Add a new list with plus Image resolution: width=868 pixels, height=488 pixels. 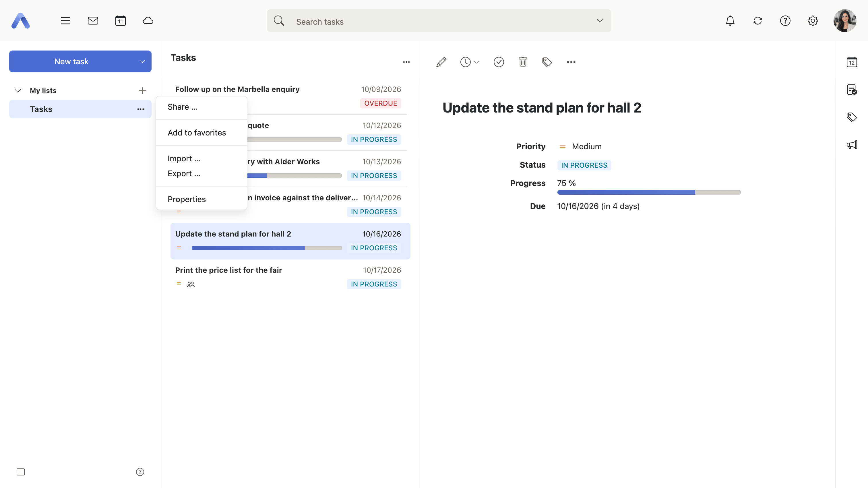[x=142, y=91]
